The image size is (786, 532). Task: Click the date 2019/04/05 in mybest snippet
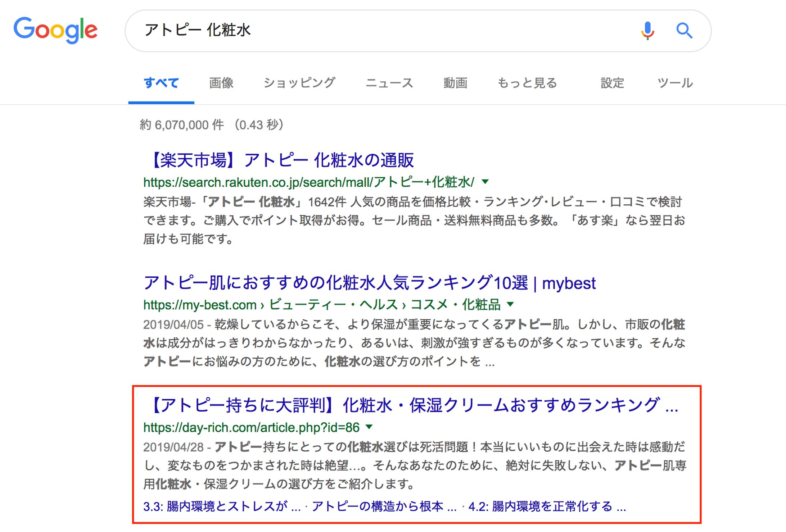[x=173, y=325]
